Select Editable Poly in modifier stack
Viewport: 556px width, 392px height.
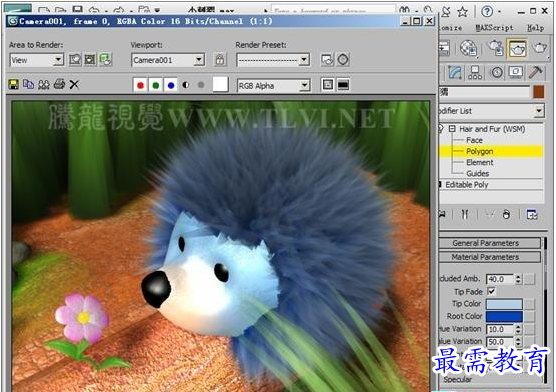[467, 184]
